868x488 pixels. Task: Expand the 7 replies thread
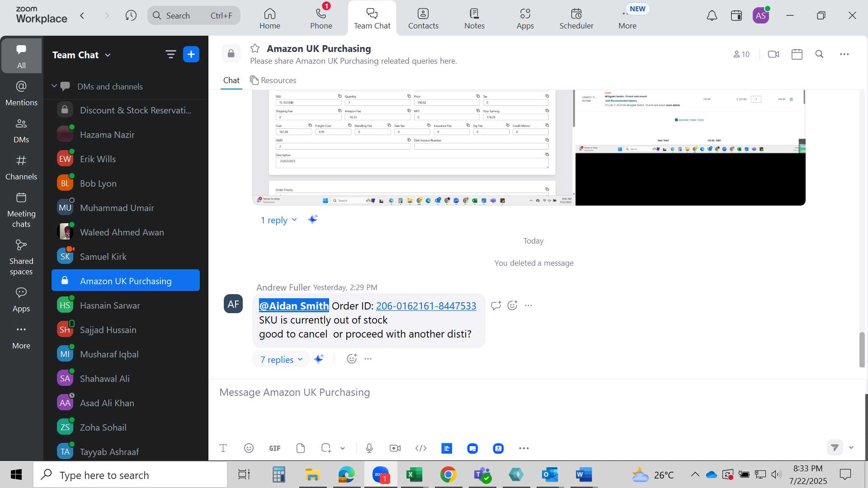(x=281, y=360)
